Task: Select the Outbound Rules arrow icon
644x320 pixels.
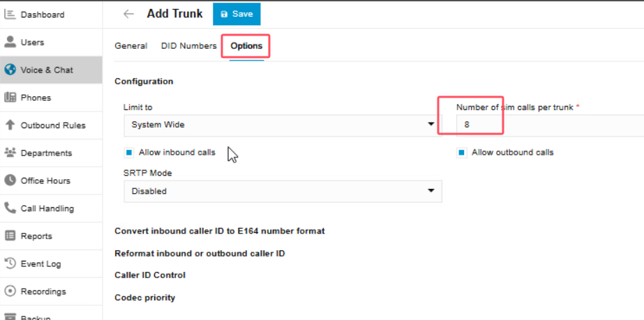Action: [x=10, y=125]
